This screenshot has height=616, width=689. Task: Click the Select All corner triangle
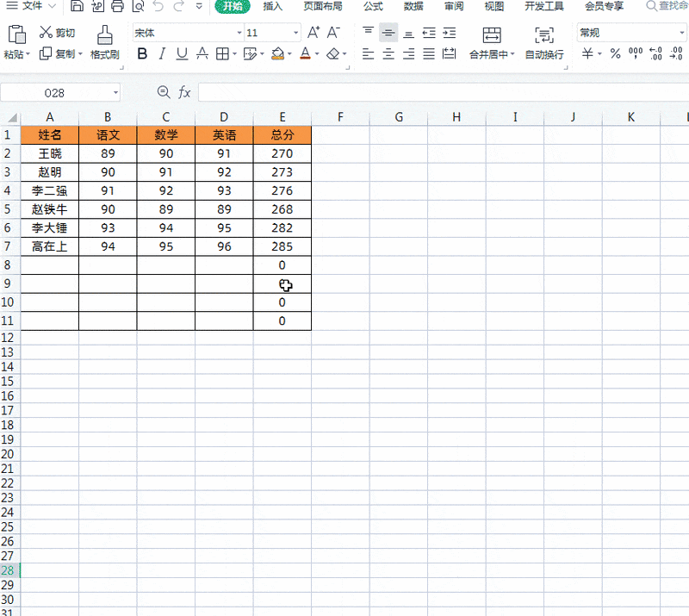(x=12, y=117)
